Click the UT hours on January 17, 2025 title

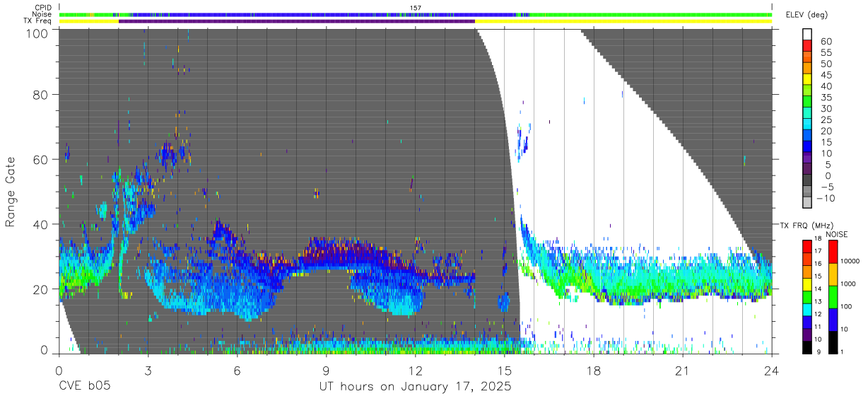415,387
